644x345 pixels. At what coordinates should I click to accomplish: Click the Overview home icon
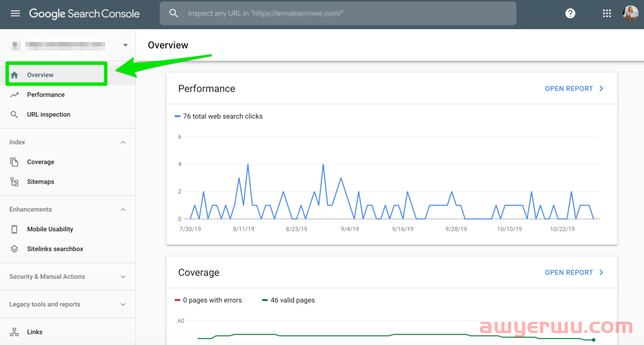point(14,75)
